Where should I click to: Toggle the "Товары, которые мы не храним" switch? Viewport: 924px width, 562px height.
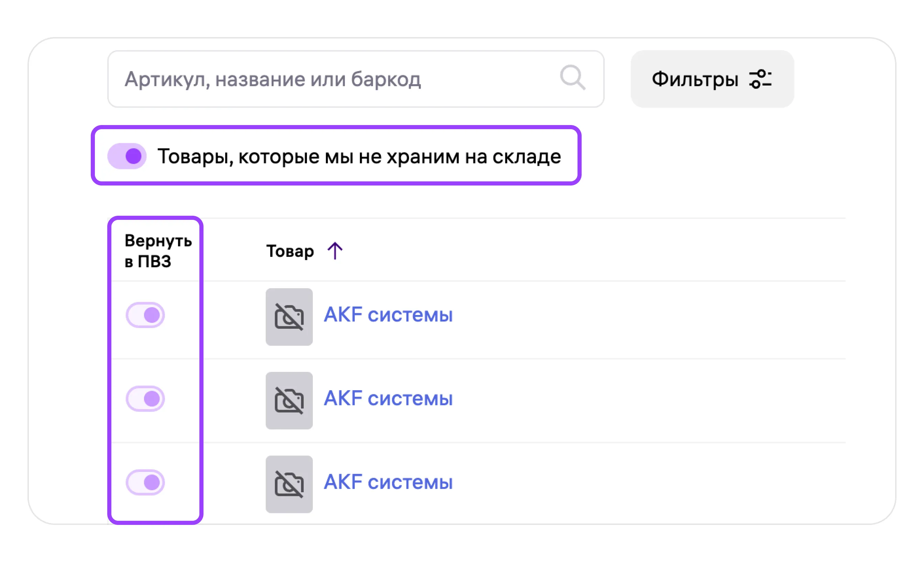tap(127, 156)
